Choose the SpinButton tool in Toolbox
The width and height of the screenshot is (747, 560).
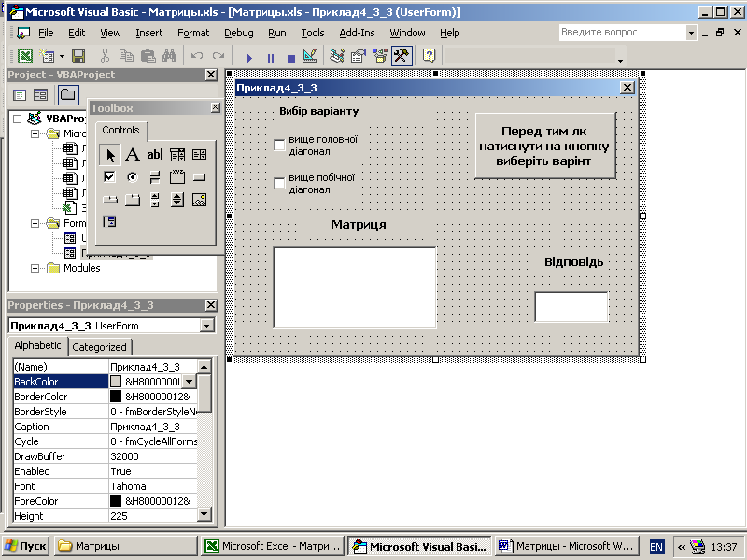pos(177,200)
